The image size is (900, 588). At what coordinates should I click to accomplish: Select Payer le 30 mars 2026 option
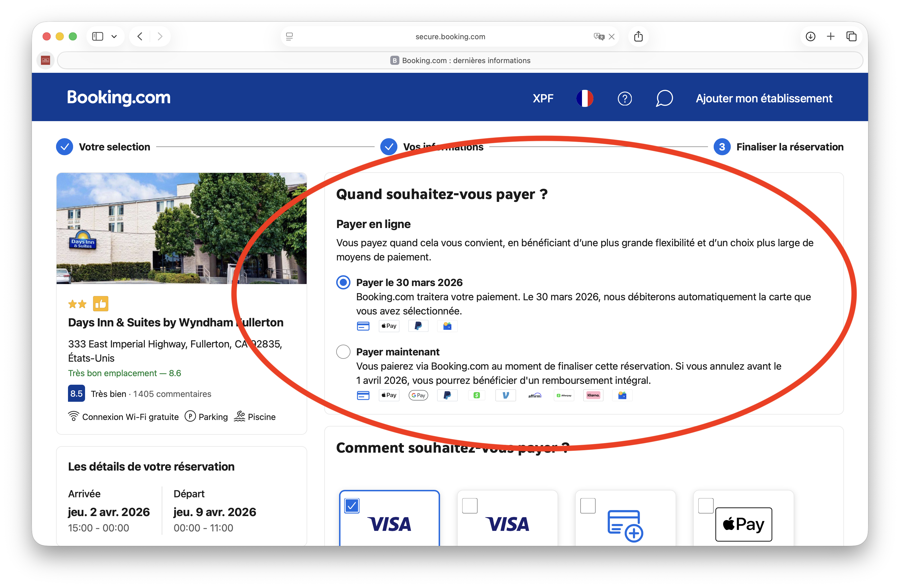[x=343, y=282]
